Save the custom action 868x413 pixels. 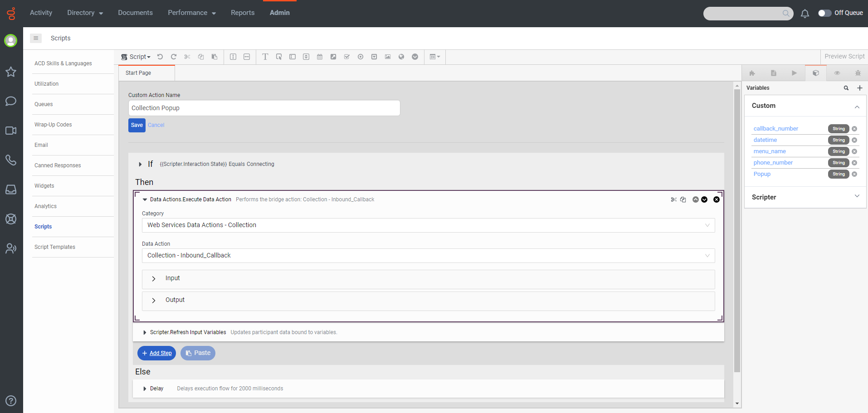(x=137, y=125)
